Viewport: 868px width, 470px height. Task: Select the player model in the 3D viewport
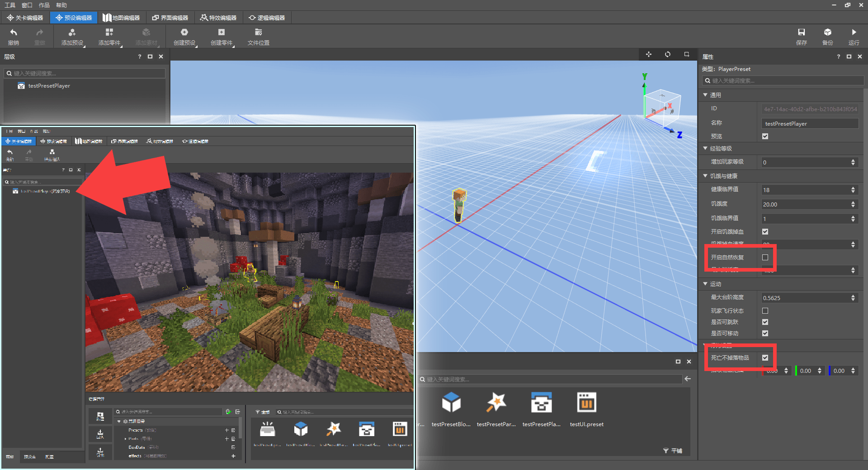459,206
